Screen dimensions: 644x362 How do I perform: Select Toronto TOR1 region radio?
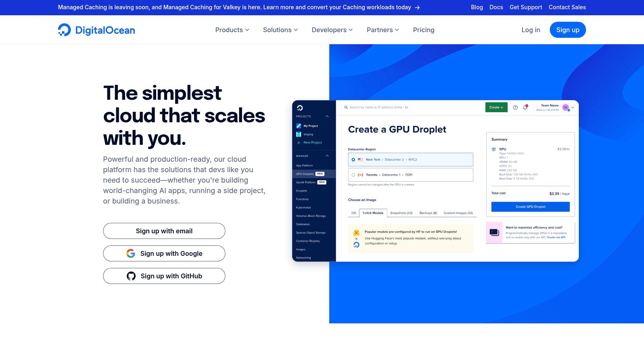pos(353,175)
